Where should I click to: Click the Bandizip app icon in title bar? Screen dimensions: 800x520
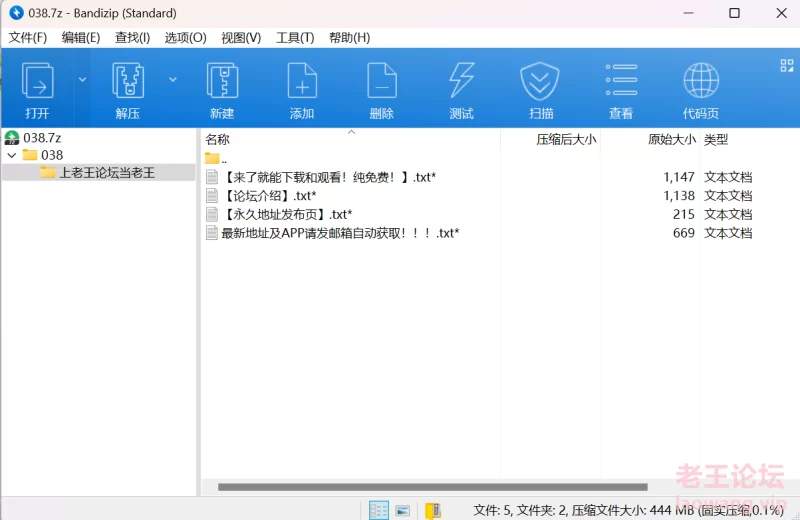click(16, 13)
